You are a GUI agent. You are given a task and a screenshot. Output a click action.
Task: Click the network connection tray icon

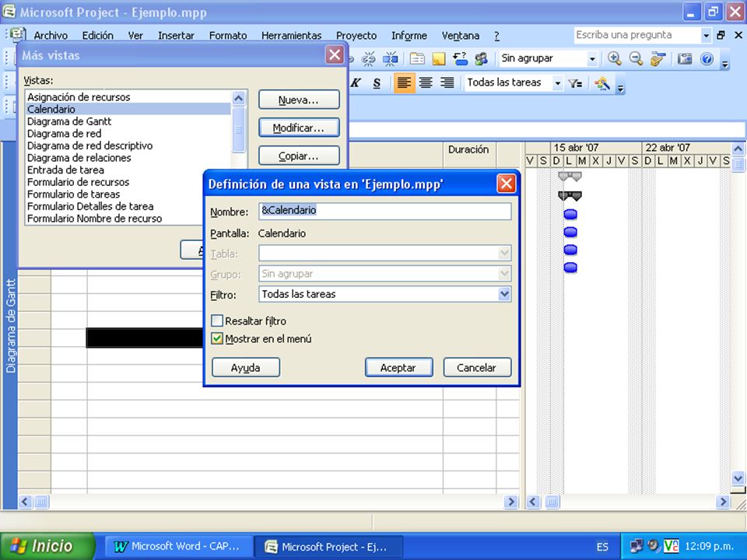pos(636,546)
